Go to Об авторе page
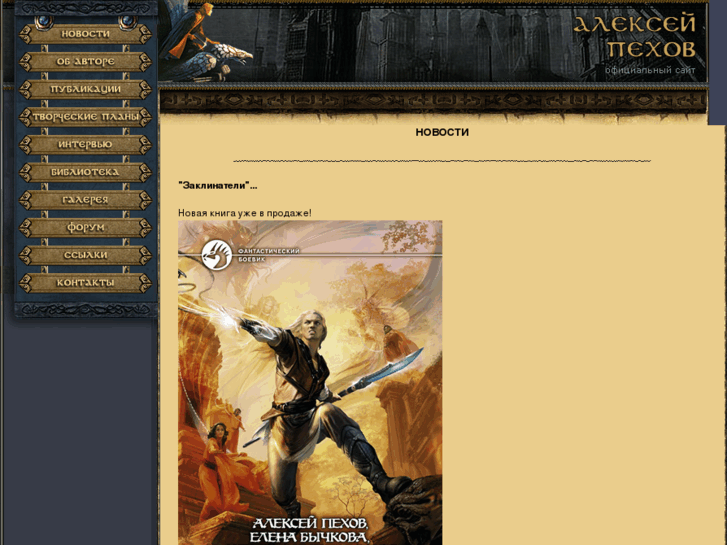 click(85, 61)
